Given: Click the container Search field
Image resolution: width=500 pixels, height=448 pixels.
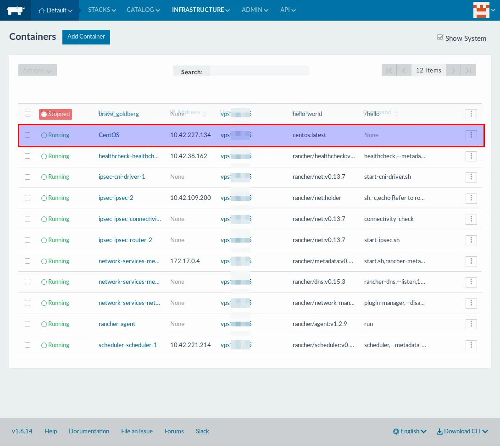Looking at the screenshot, I should click(x=259, y=72).
